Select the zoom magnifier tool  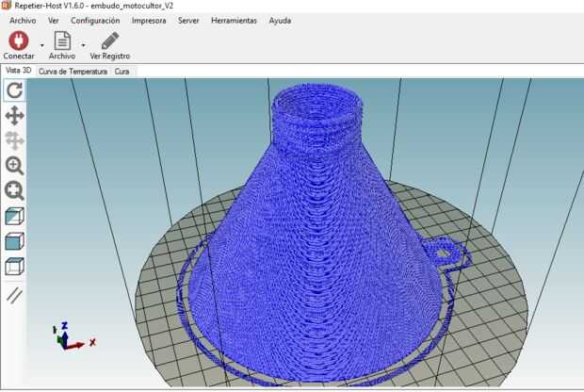14,166
